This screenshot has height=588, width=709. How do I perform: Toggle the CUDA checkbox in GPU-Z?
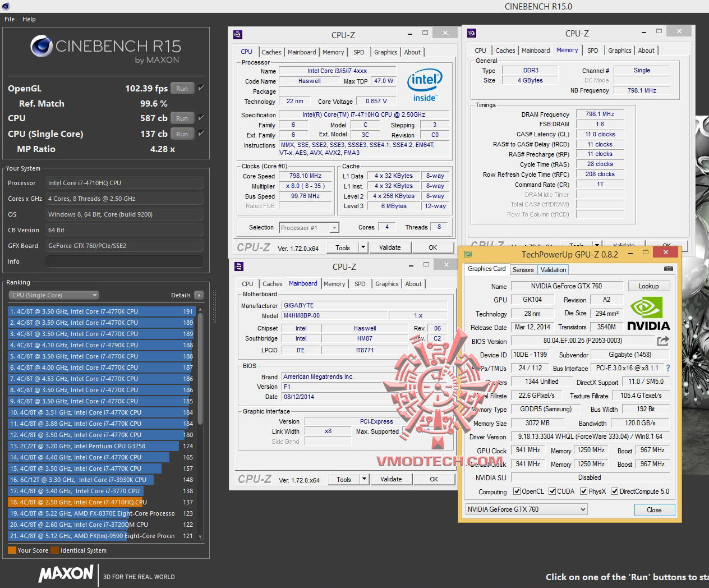tap(553, 491)
